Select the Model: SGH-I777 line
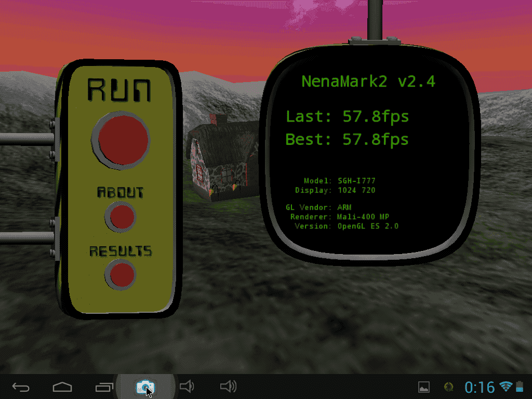This screenshot has width=532, height=399. [x=340, y=180]
